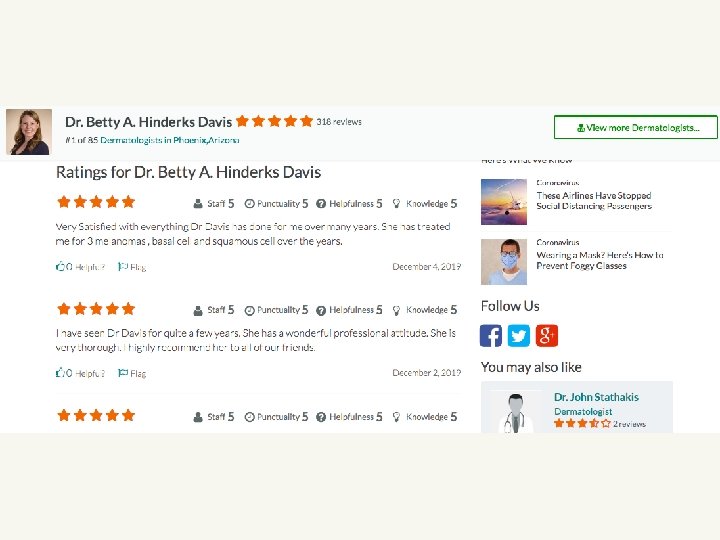This screenshot has height=540, width=720.
Task: Flag the December 2, 2019 review
Action: click(x=132, y=373)
